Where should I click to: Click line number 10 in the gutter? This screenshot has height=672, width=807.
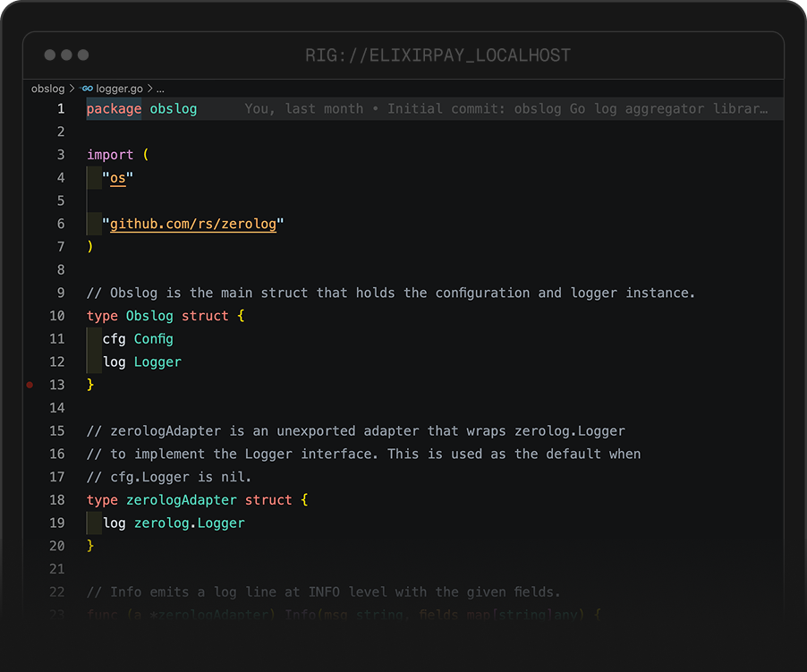(x=57, y=316)
